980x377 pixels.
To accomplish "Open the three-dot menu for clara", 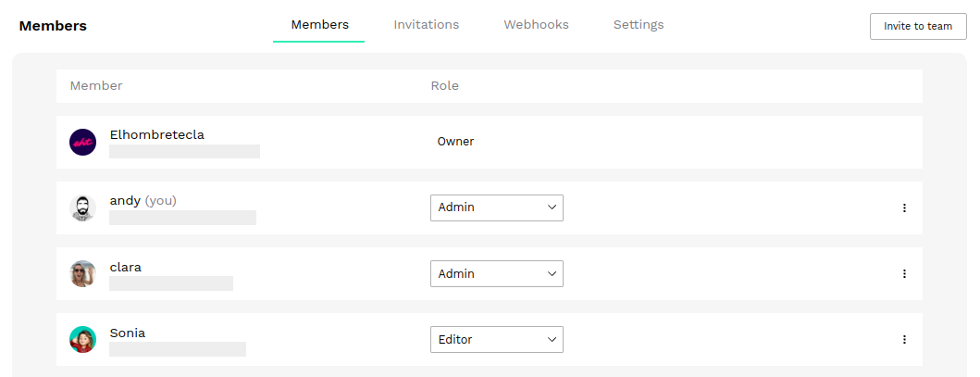I will 904,274.
